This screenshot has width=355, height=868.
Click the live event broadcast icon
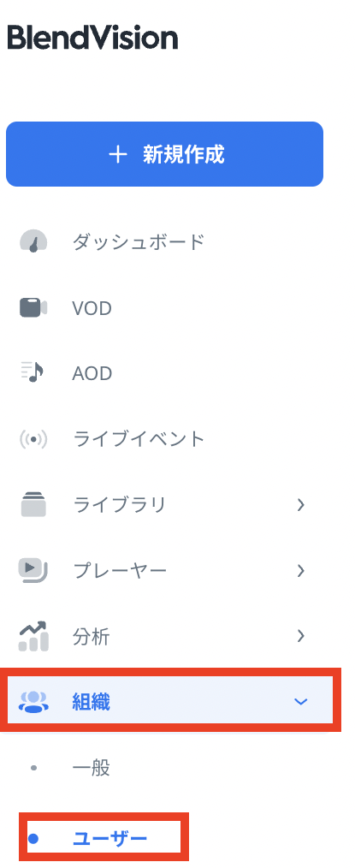coord(33,439)
